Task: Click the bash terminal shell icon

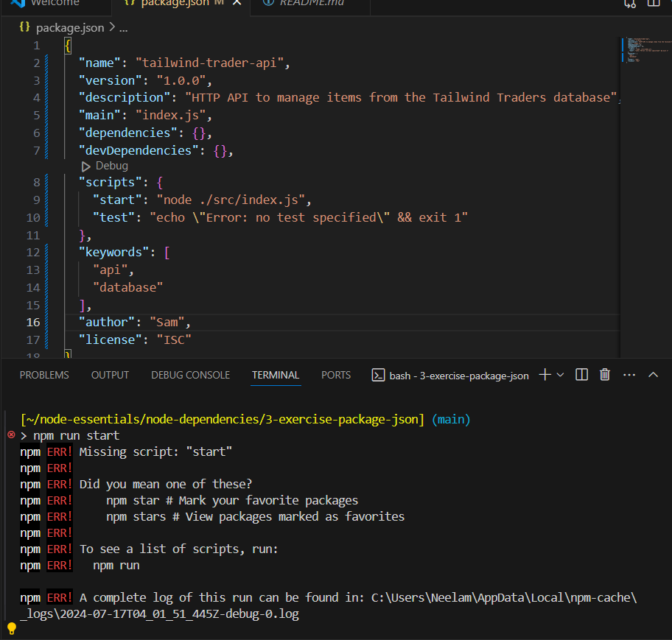Action: tap(378, 376)
